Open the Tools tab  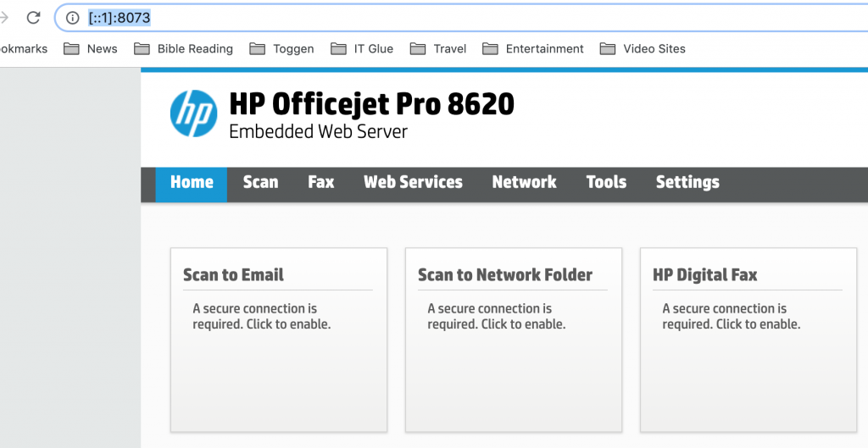[x=606, y=185]
